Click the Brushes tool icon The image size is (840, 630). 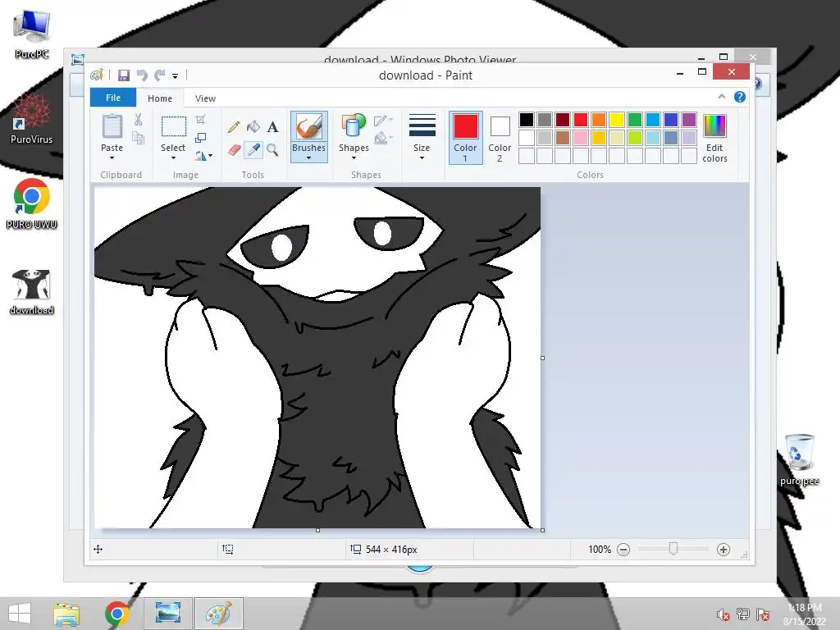click(308, 127)
